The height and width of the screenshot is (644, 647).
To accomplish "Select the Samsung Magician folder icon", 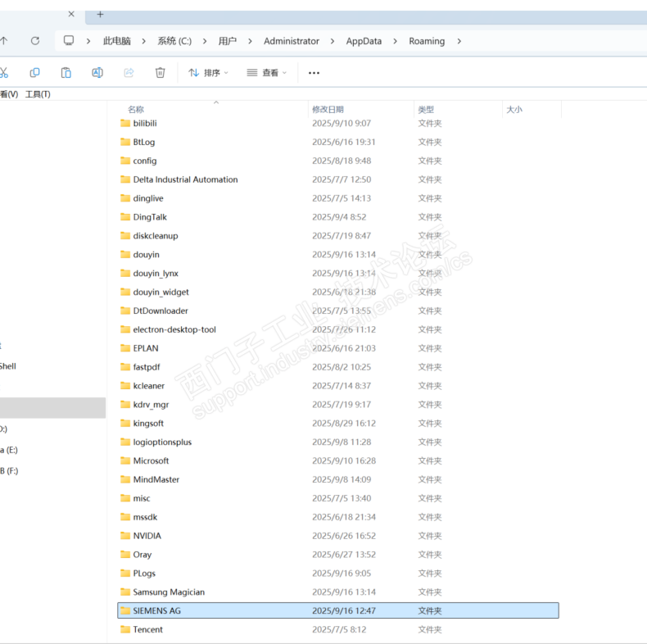I will [125, 592].
